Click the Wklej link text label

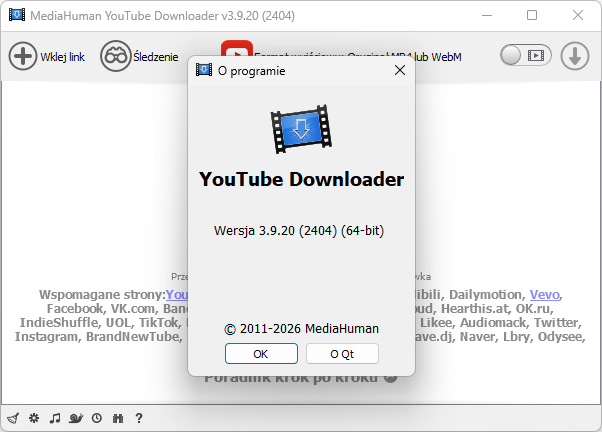pyautogui.click(x=63, y=57)
